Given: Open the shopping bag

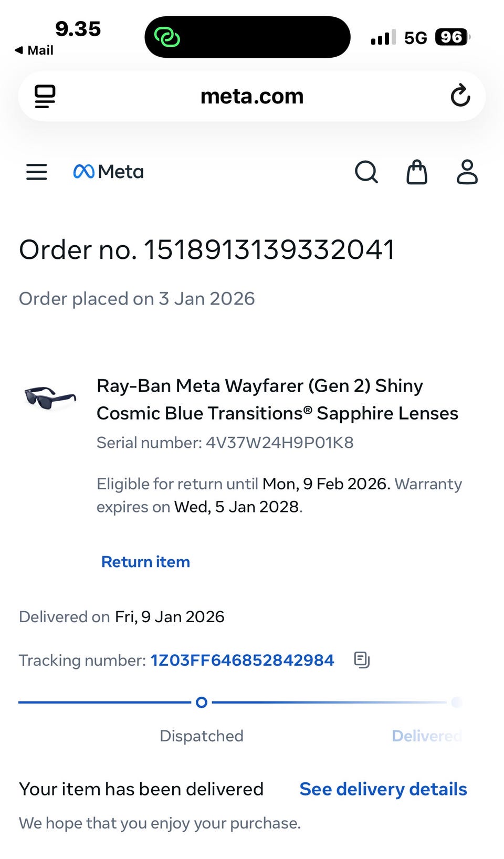Looking at the screenshot, I should tap(417, 172).
